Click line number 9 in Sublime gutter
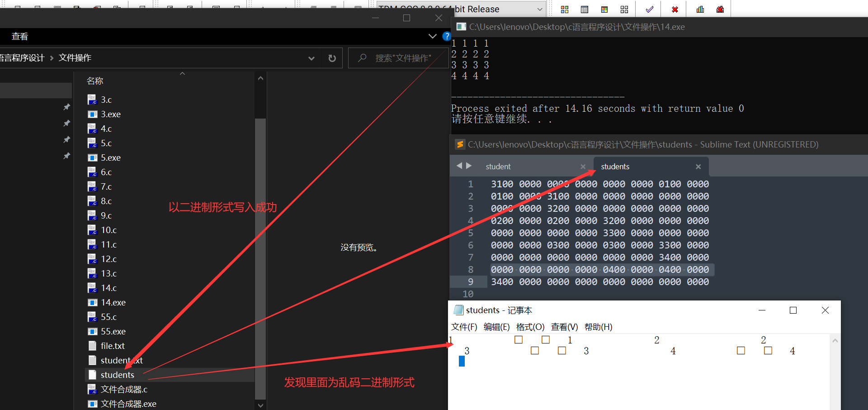868x410 pixels. pyautogui.click(x=470, y=281)
